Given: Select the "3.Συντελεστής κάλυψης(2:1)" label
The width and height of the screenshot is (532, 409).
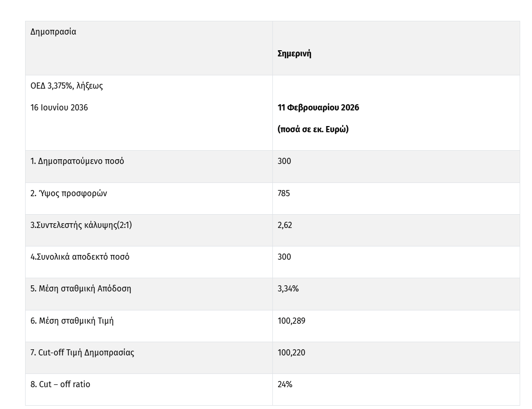Looking at the screenshot, I should [x=81, y=225].
